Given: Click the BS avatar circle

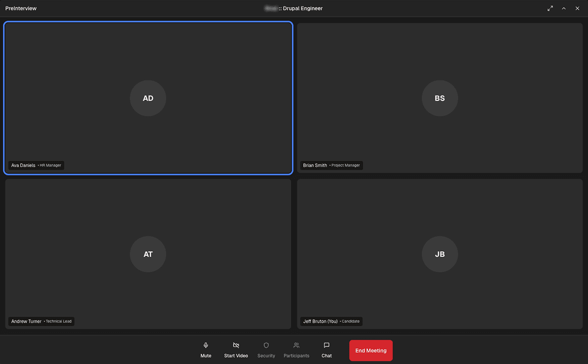Looking at the screenshot, I should pyautogui.click(x=440, y=98).
